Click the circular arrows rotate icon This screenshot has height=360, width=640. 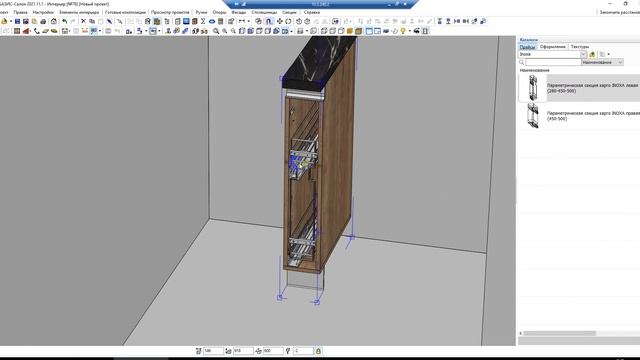(x=288, y=21)
